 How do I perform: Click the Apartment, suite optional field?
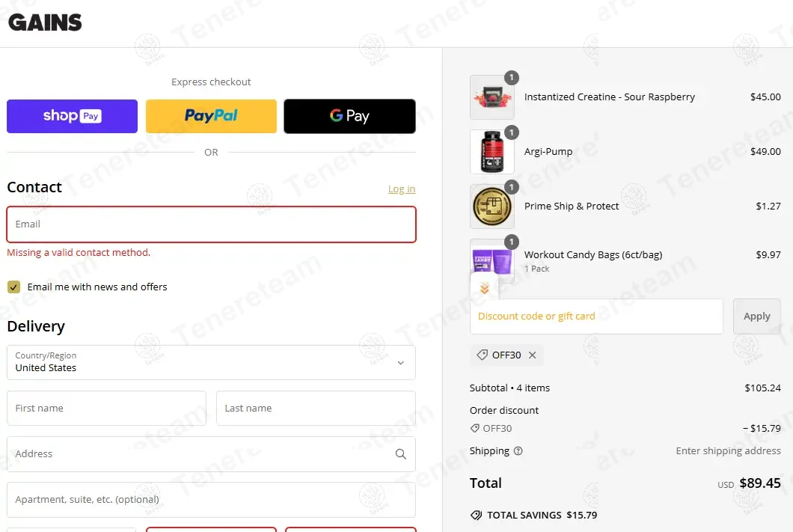point(211,500)
